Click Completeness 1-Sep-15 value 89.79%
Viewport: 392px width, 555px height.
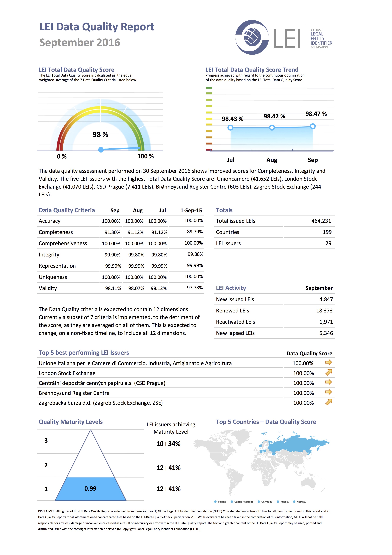tap(195, 232)
